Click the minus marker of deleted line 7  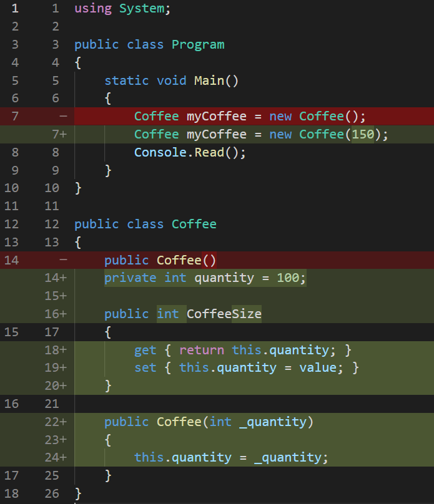pos(63,117)
